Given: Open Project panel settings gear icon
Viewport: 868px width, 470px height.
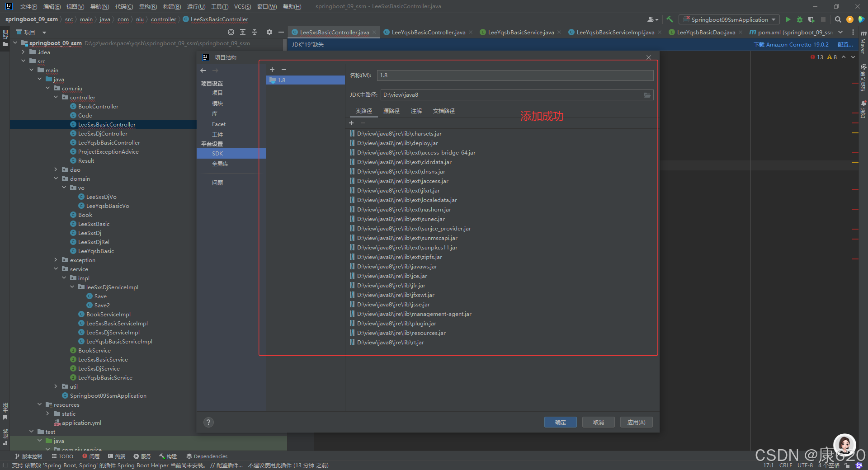Looking at the screenshot, I should click(x=269, y=32).
